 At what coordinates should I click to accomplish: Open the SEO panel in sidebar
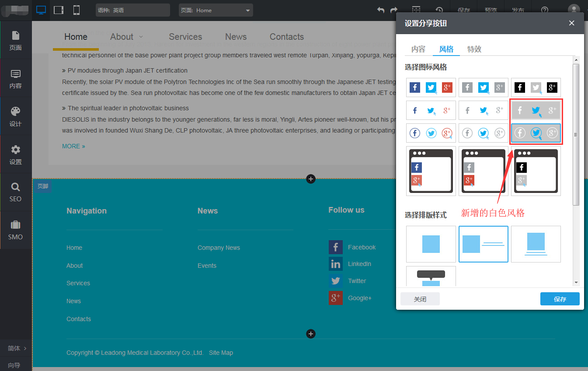pyautogui.click(x=15, y=192)
